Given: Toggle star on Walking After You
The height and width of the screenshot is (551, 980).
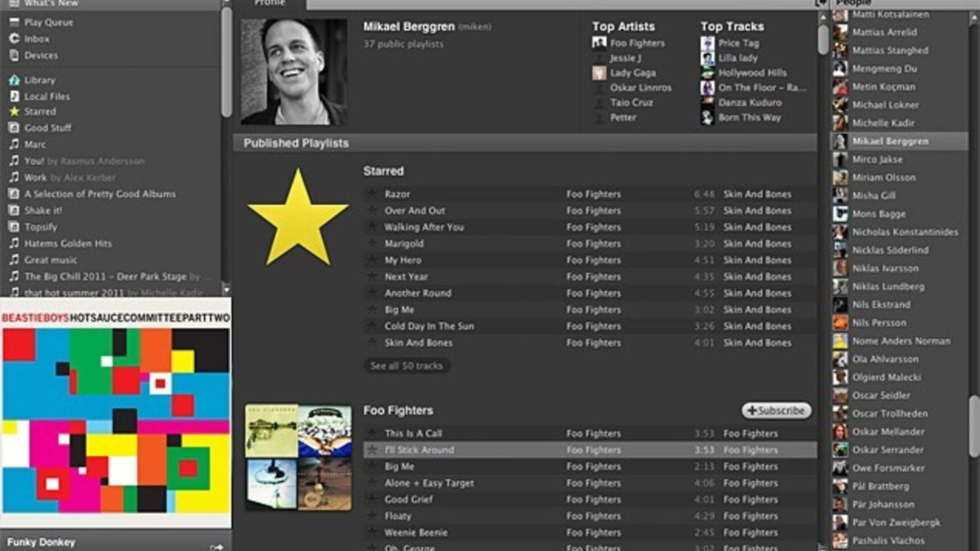Looking at the screenshot, I should tap(372, 227).
